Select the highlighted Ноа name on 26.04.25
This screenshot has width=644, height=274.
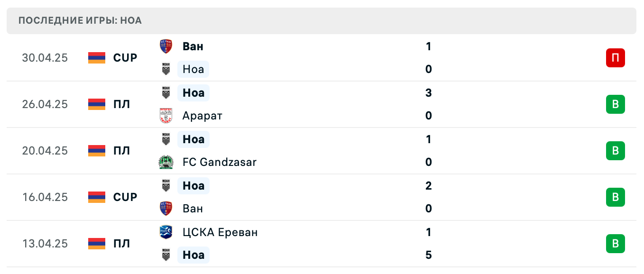pos(193,93)
